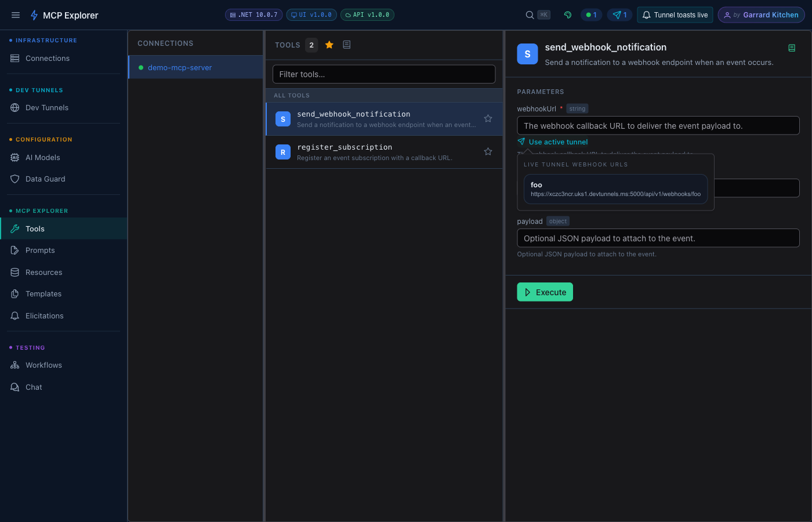
Task: Click the Execute button
Action: (545, 292)
